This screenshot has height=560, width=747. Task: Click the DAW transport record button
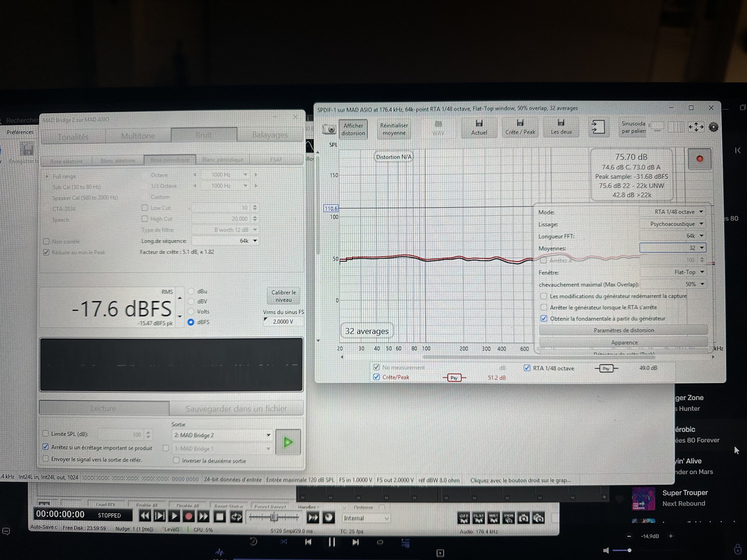click(x=189, y=516)
